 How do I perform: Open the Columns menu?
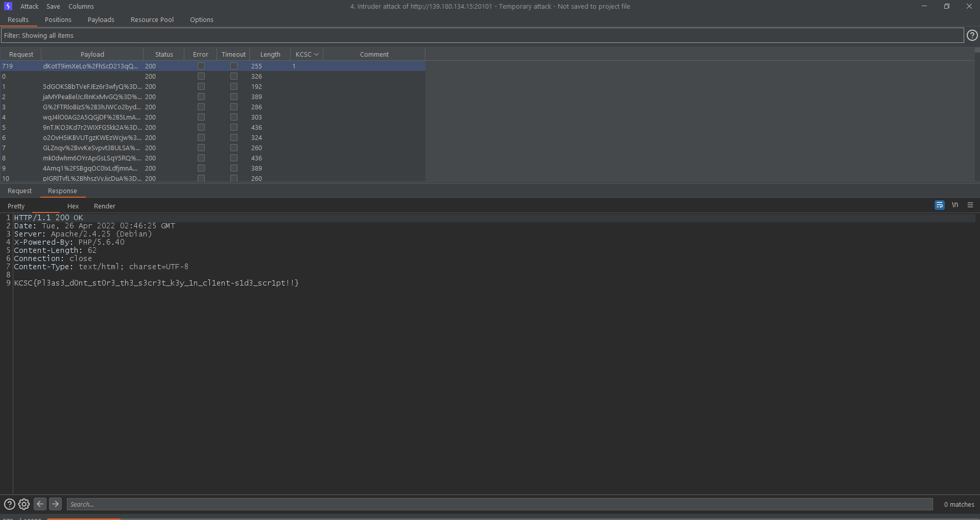pos(81,6)
